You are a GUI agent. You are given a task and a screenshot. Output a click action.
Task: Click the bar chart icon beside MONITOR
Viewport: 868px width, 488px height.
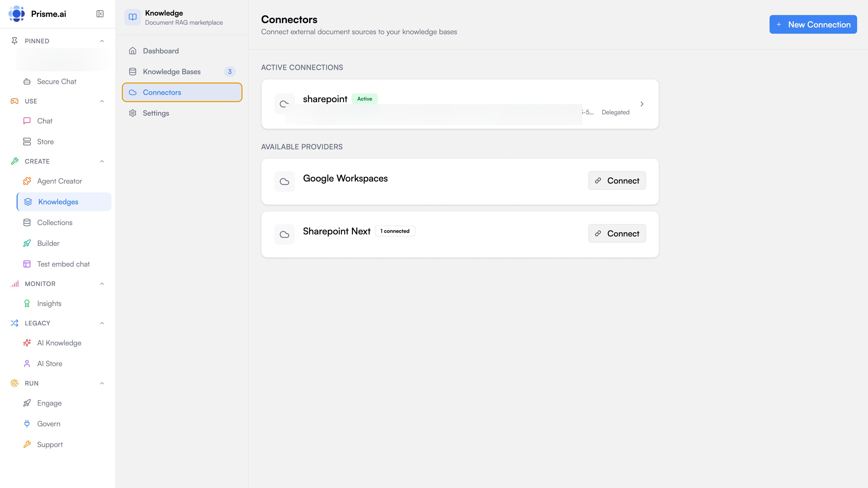[15, 284]
